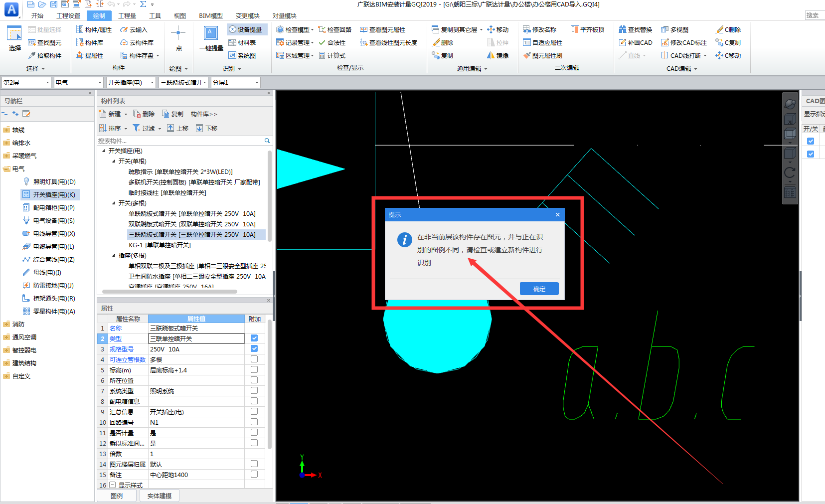Open the 开关插座(电) type dropdown
The image size is (825, 504).
(131, 82)
